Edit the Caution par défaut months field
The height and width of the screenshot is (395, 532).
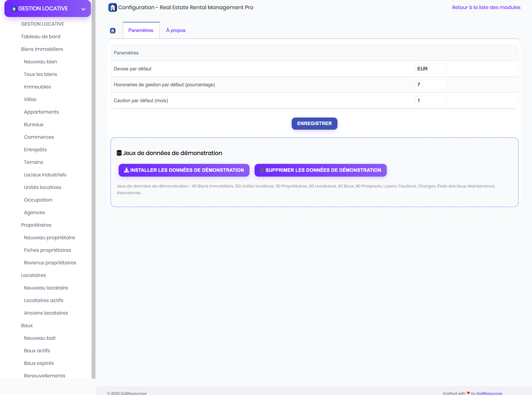(x=431, y=101)
